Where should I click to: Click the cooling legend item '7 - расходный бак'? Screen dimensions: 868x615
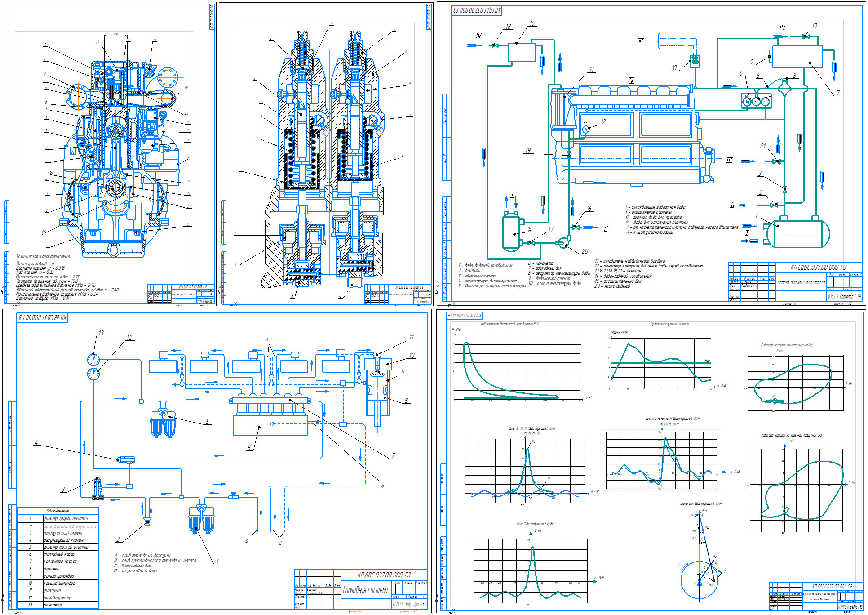click(545, 268)
